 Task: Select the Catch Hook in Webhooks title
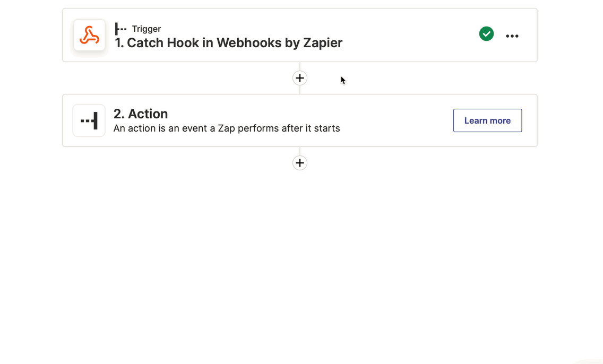click(x=229, y=43)
